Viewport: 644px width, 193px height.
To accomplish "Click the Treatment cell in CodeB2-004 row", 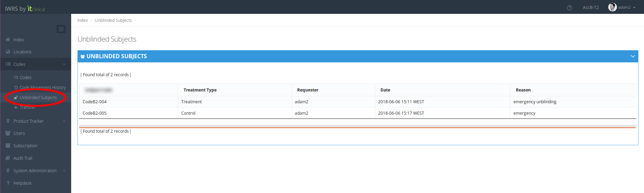I will 235,102.
